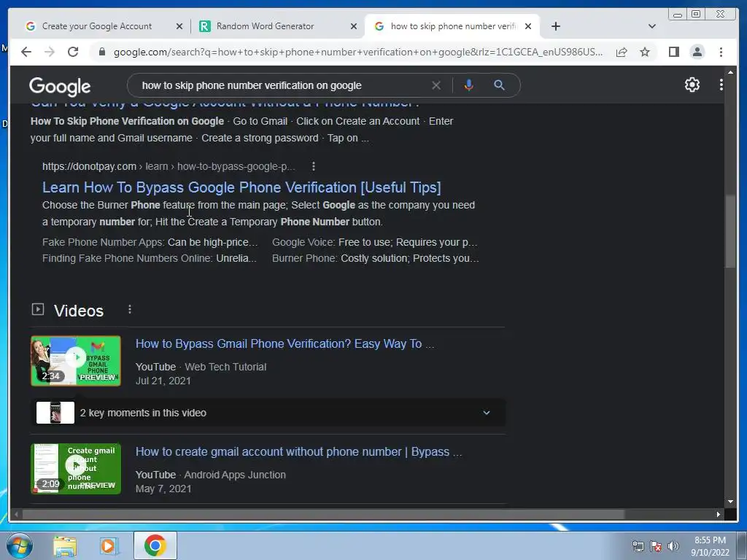
Task: Switch to the Create your Google Account tab
Action: (97, 26)
